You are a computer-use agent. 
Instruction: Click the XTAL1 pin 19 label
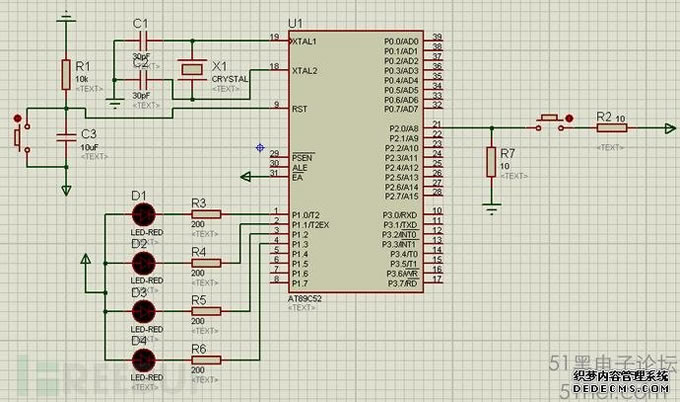click(x=304, y=43)
